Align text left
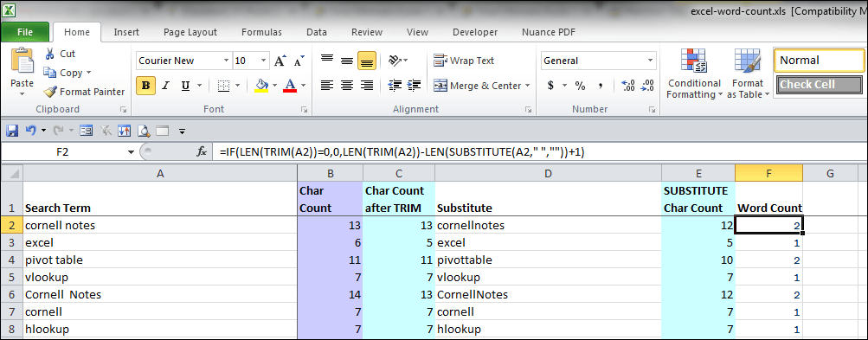Image resolution: width=868 pixels, height=340 pixels. 327,86
